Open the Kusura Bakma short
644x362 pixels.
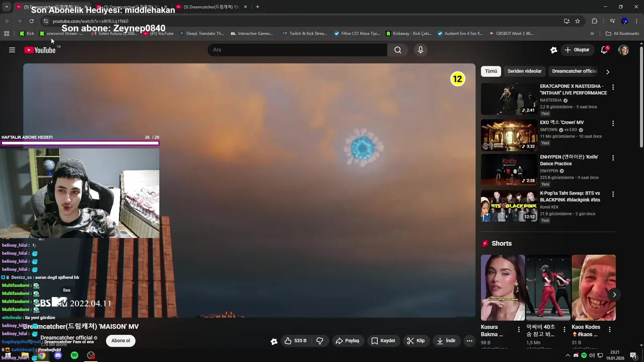coord(503,288)
